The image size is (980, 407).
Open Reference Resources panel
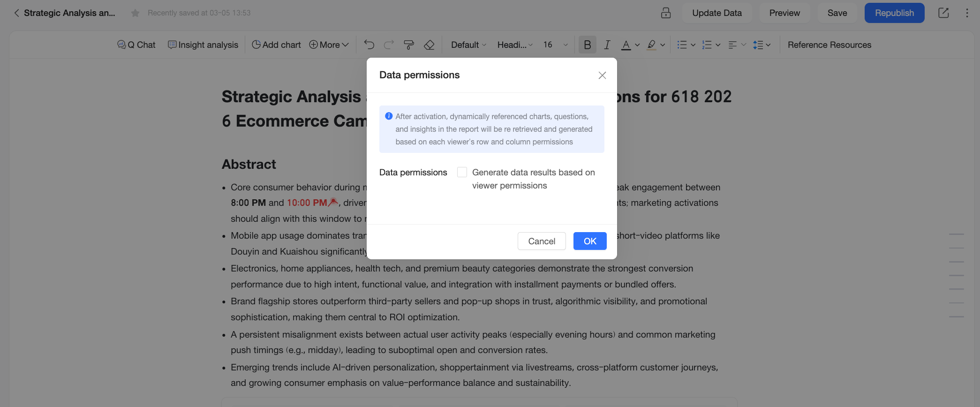829,45
